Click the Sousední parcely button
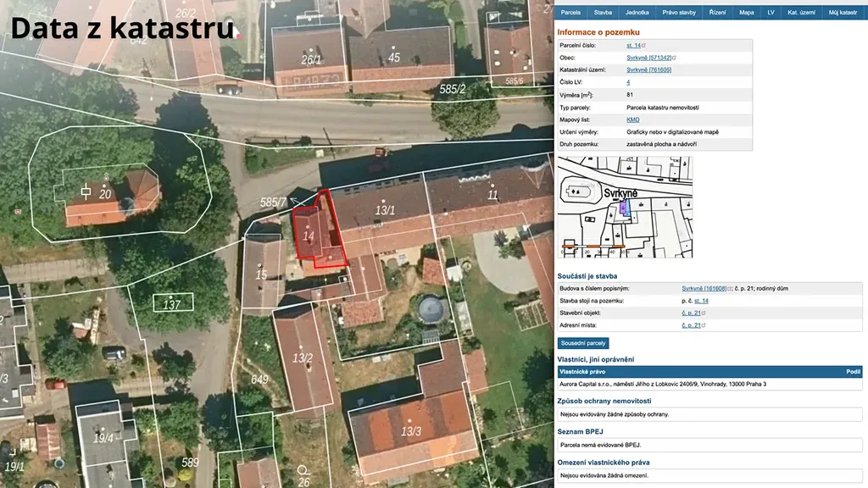The width and height of the screenshot is (868, 488). (583, 343)
